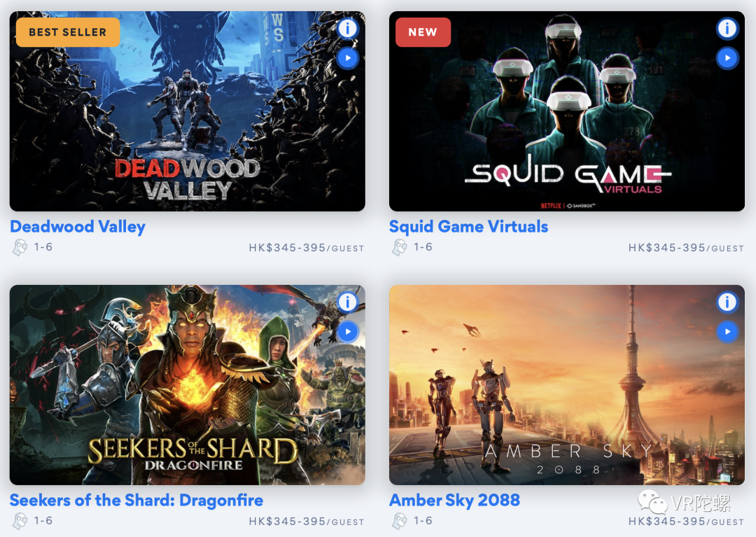
Task: Play the Amber Sky 2088 trailer
Action: [x=727, y=332]
